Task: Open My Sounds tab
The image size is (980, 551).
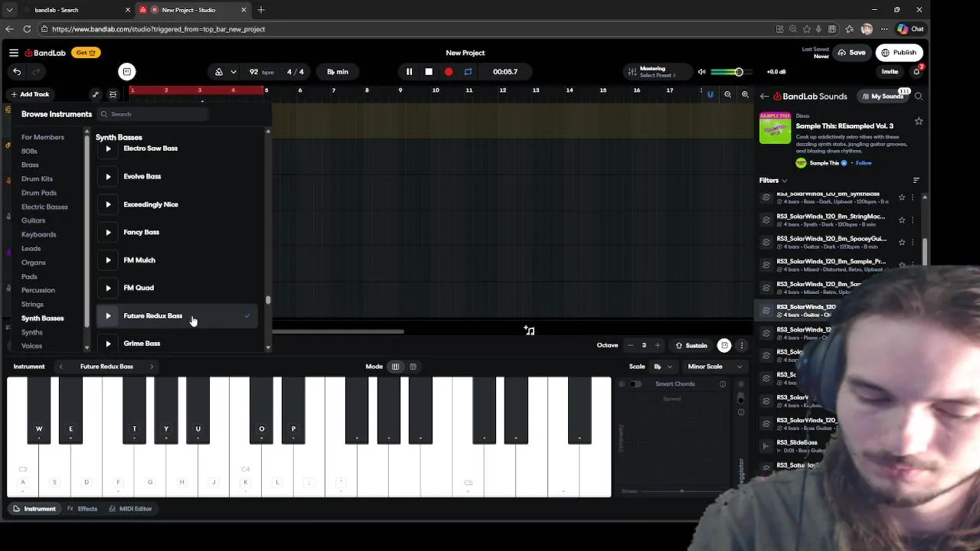Action: tap(883, 96)
